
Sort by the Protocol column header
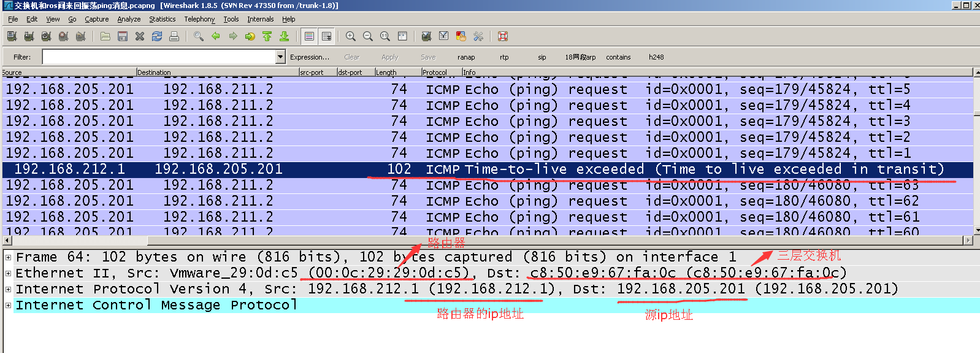pyautogui.click(x=441, y=72)
